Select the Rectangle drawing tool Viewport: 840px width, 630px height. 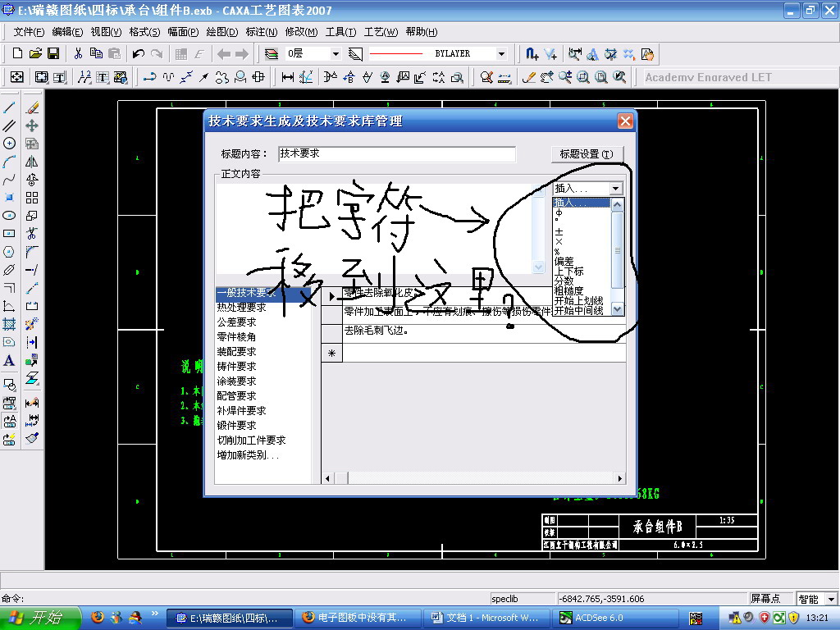click(9, 234)
